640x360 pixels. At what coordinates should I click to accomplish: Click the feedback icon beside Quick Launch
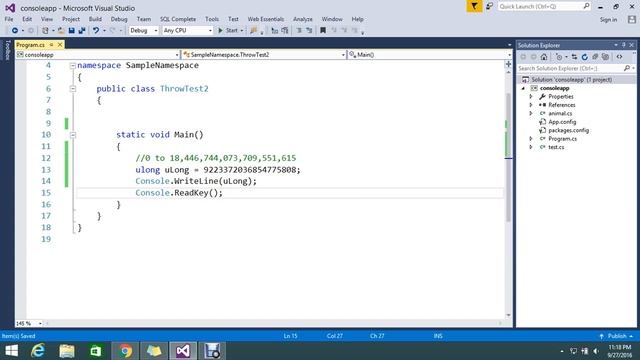click(x=489, y=7)
